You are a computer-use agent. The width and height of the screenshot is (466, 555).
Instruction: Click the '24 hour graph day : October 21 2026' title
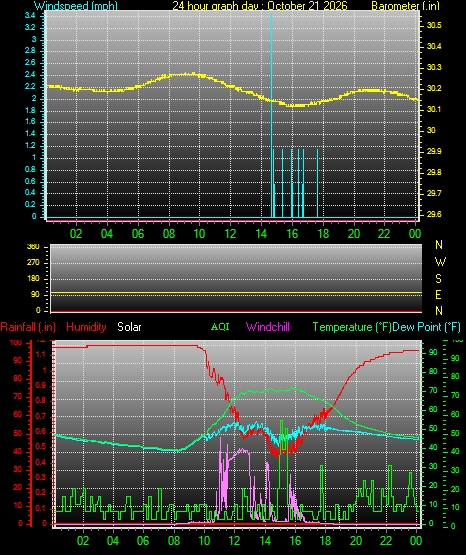(260, 6)
